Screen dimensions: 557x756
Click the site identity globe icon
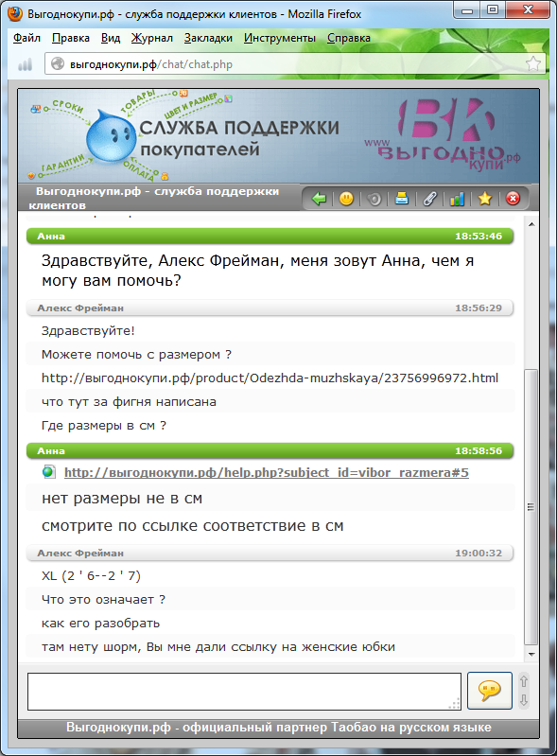[x=58, y=63]
